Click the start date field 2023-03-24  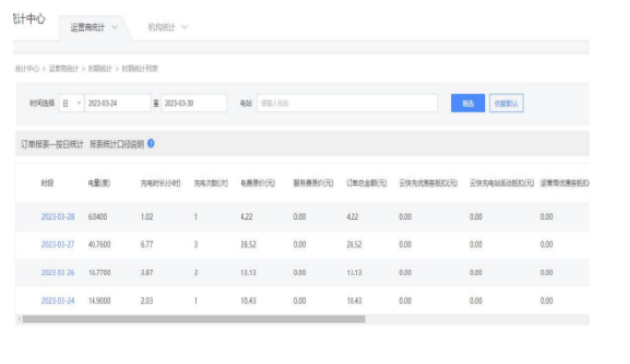(117, 103)
